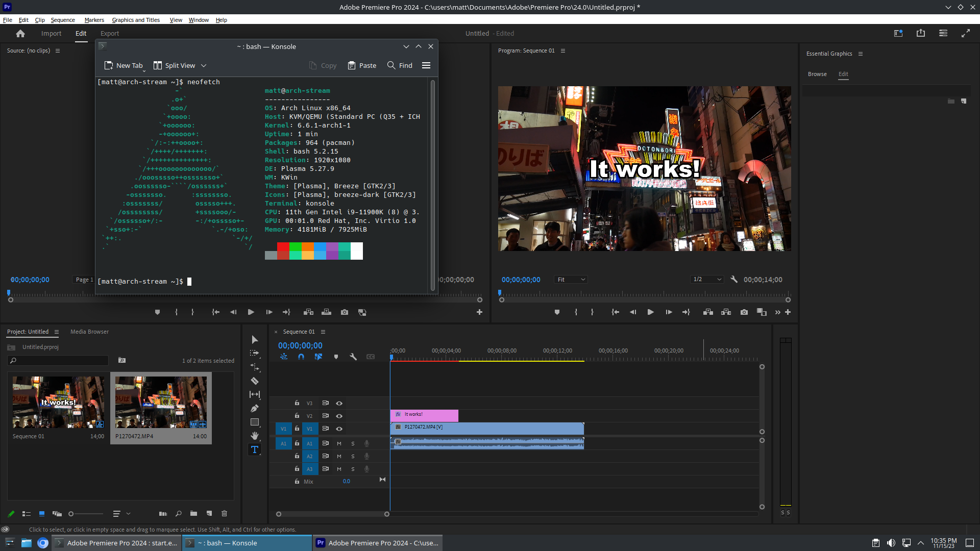
Task: Select the Razor tool
Action: (x=255, y=381)
